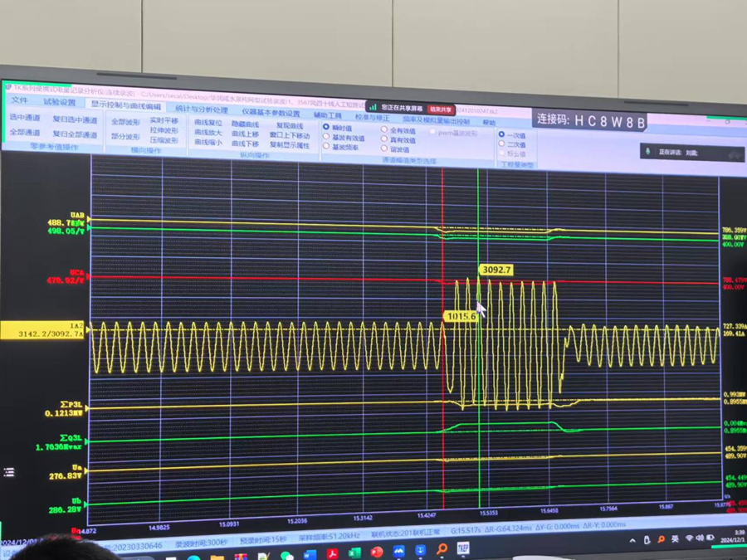The width and height of the screenshot is (747, 560).
Task: Open the 辅助工具 menu tab
Action: (327, 115)
